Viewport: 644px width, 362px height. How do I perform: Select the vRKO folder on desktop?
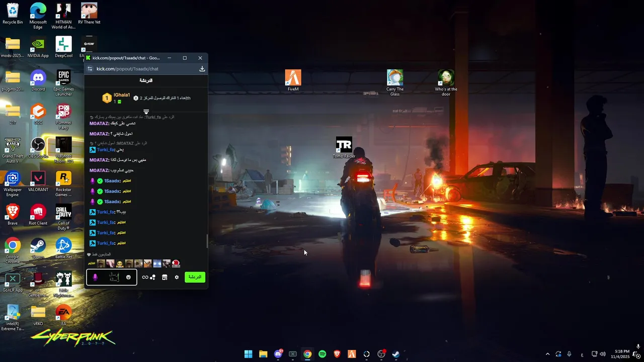coord(38,315)
